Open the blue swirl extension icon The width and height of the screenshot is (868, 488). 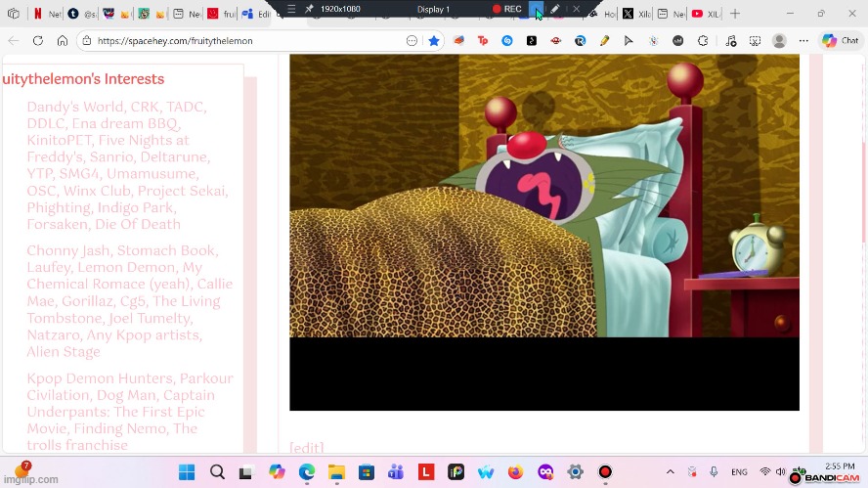[507, 40]
